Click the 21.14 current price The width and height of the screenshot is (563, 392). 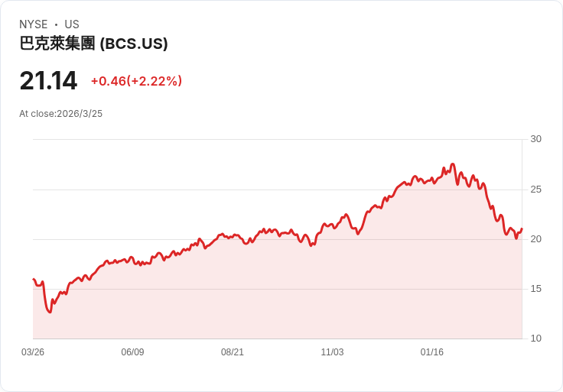click(48, 81)
